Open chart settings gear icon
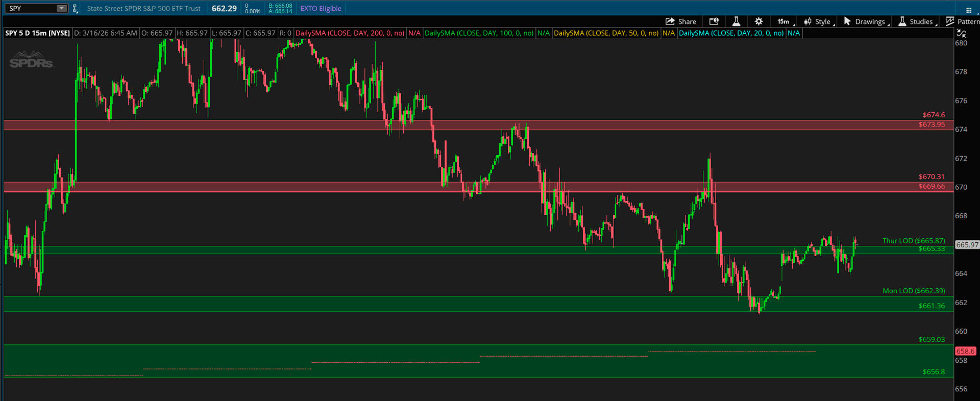The image size is (980, 401). click(759, 21)
